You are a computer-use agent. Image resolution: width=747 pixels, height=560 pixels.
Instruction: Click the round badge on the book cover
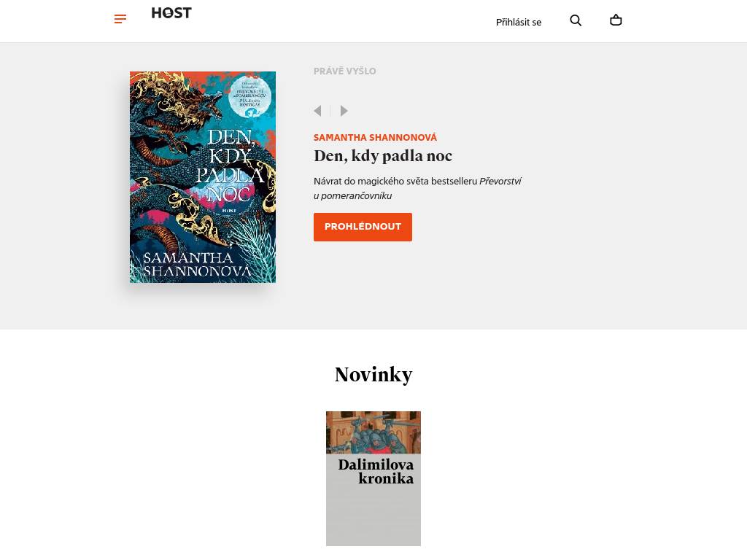(249, 97)
